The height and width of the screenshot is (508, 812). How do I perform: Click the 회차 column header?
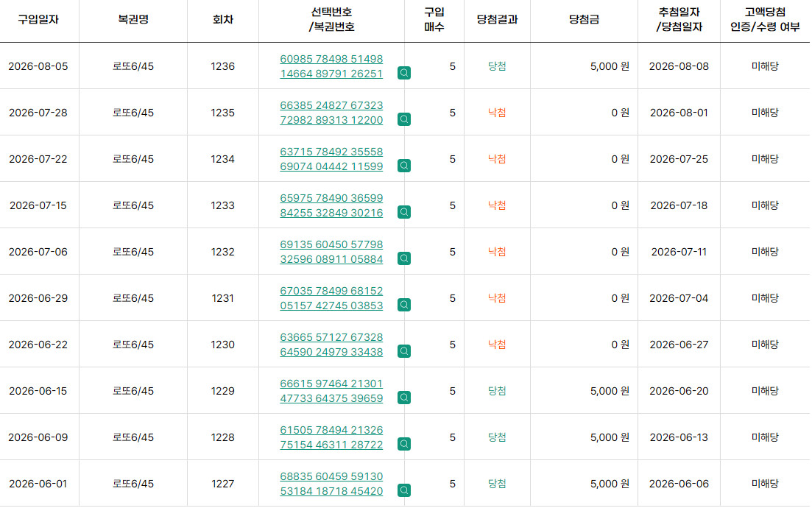(x=222, y=20)
